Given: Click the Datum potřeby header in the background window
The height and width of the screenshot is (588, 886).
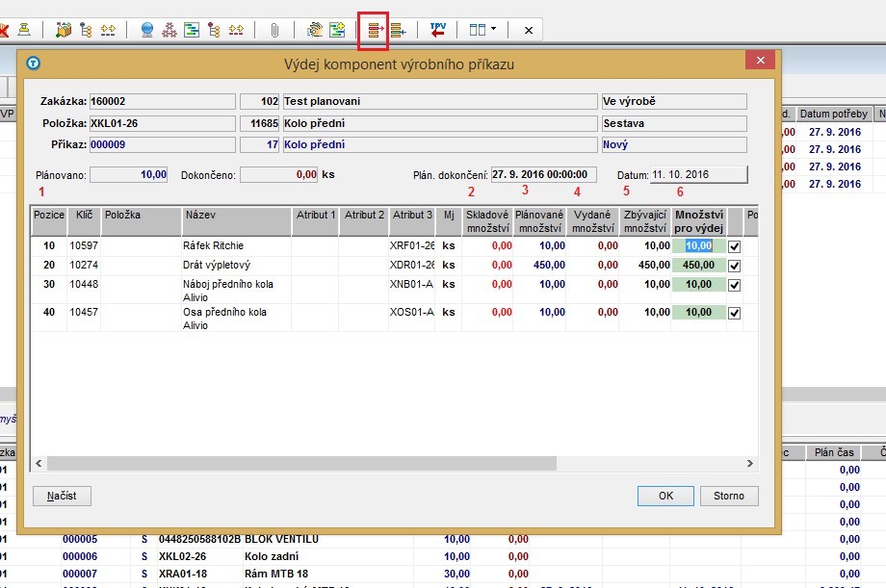Looking at the screenshot, I should pos(833,114).
